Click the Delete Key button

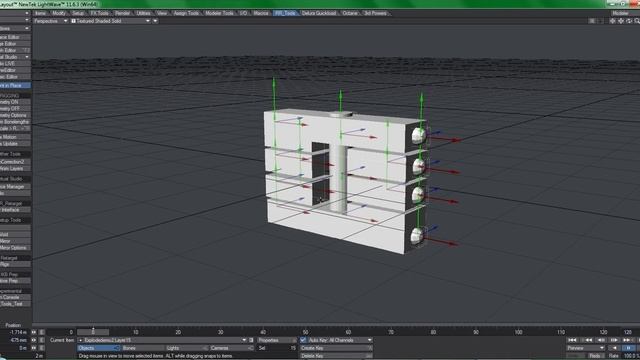336,356
